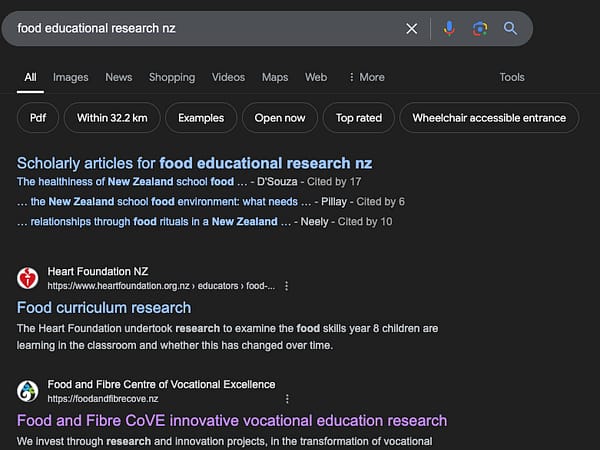The image size is (600, 450).
Task: Click the Heart Foundation NZ favicon
Action: point(28,278)
